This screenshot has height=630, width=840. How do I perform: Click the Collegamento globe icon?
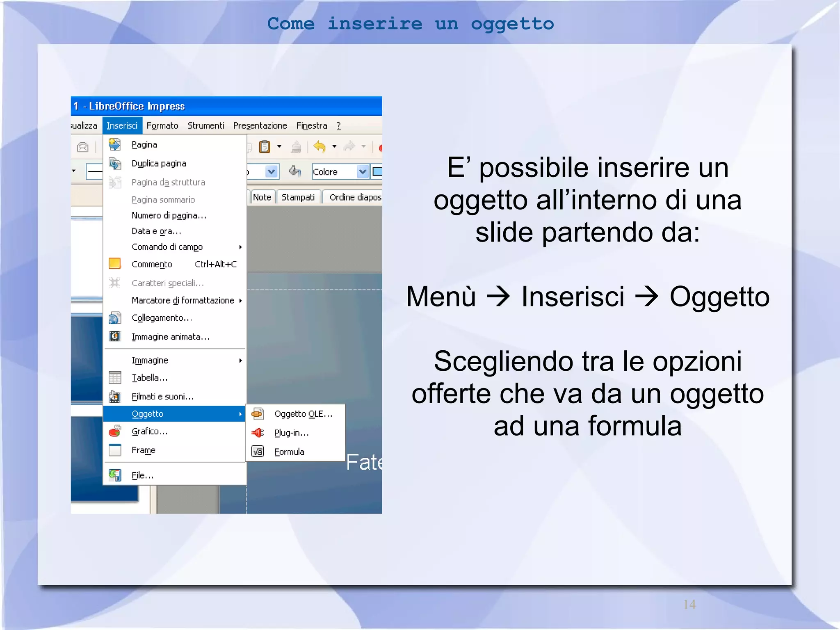pyautogui.click(x=114, y=318)
